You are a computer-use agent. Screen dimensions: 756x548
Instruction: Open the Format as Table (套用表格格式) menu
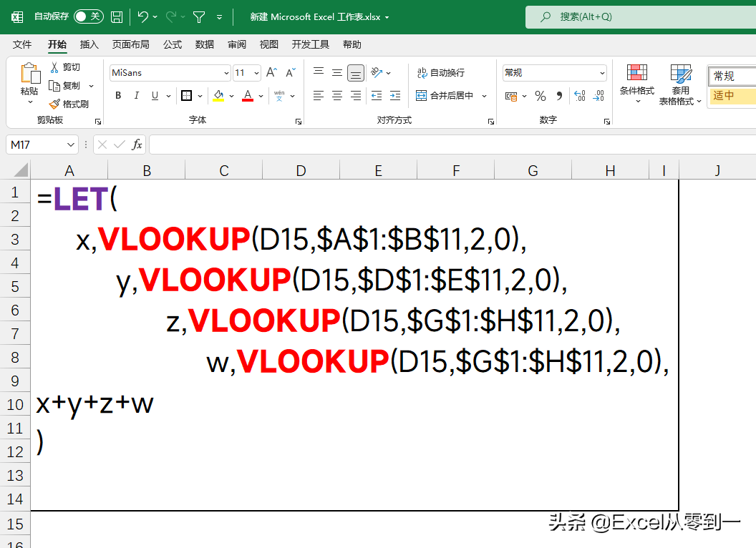pyautogui.click(x=680, y=84)
